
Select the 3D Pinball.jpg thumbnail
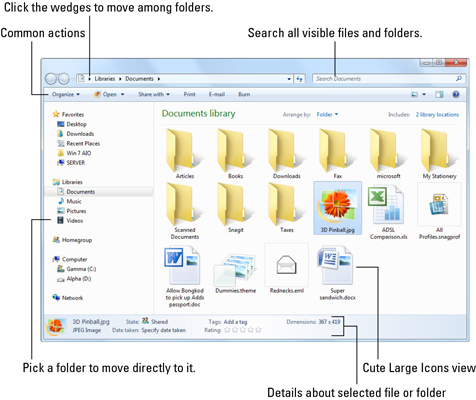click(x=338, y=208)
